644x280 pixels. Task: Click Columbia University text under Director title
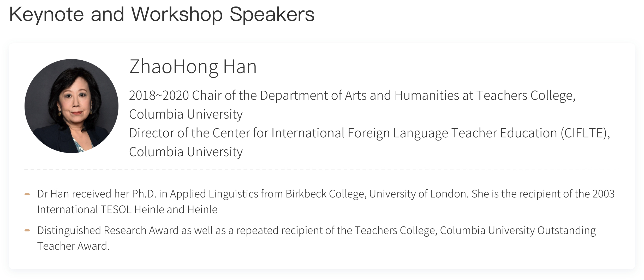tap(186, 152)
